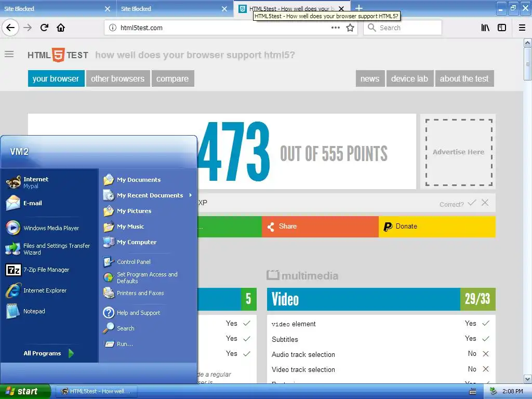
Task: Click the 'Subtitles' row text
Action: (x=285, y=339)
